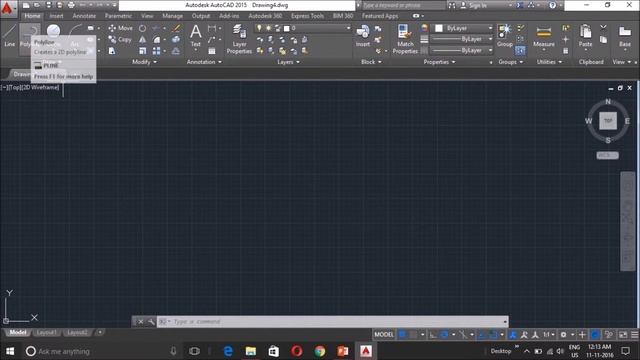This screenshot has width=640, height=360.
Task: Expand the Utilities panel
Action: tap(549, 62)
